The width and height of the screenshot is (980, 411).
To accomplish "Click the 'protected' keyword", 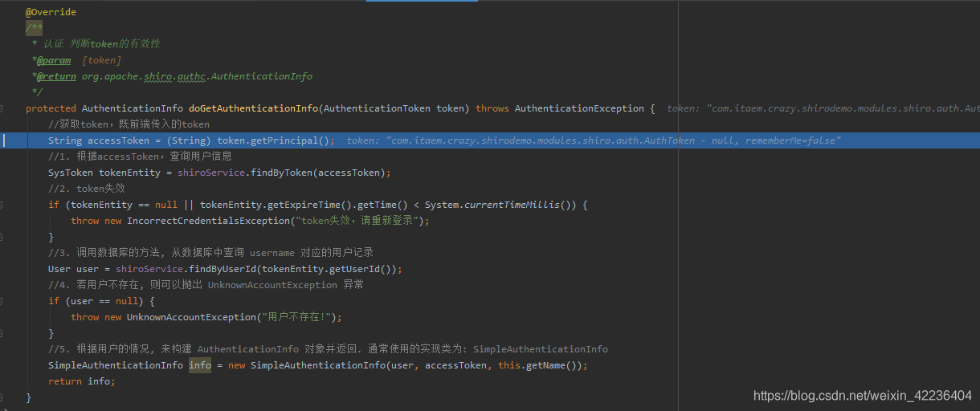I will click(51, 108).
